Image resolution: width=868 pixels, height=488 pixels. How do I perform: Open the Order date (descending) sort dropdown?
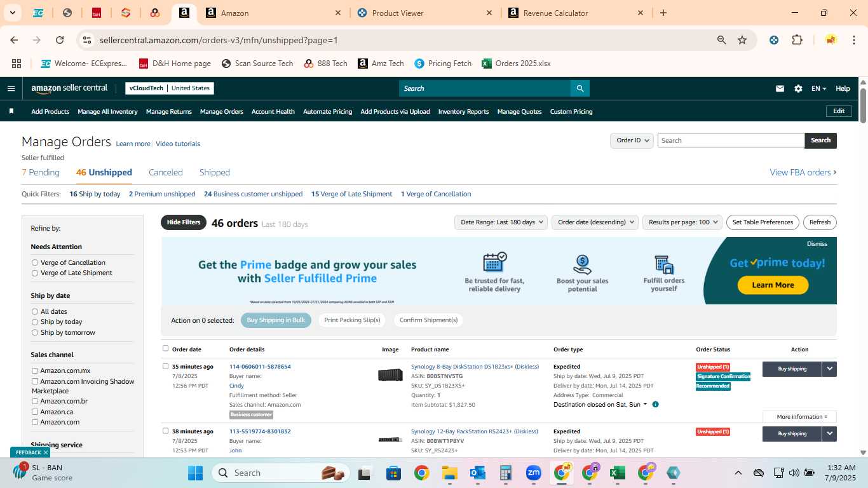595,222
